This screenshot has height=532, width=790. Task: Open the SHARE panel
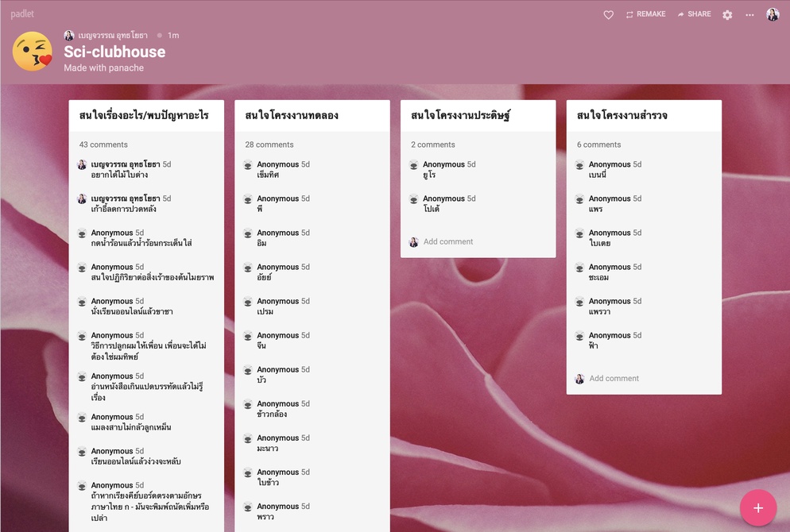[x=695, y=14]
